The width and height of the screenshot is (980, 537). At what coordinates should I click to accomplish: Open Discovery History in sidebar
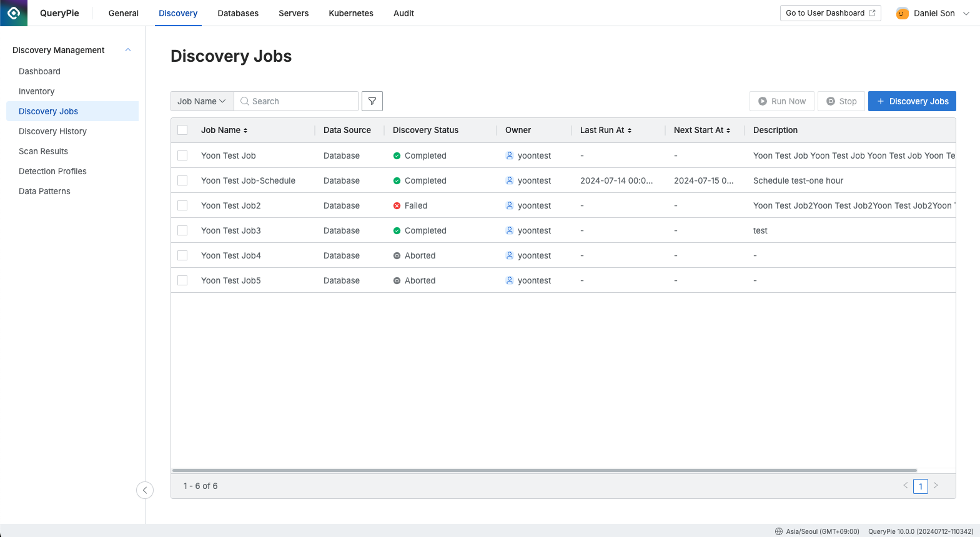(52, 131)
